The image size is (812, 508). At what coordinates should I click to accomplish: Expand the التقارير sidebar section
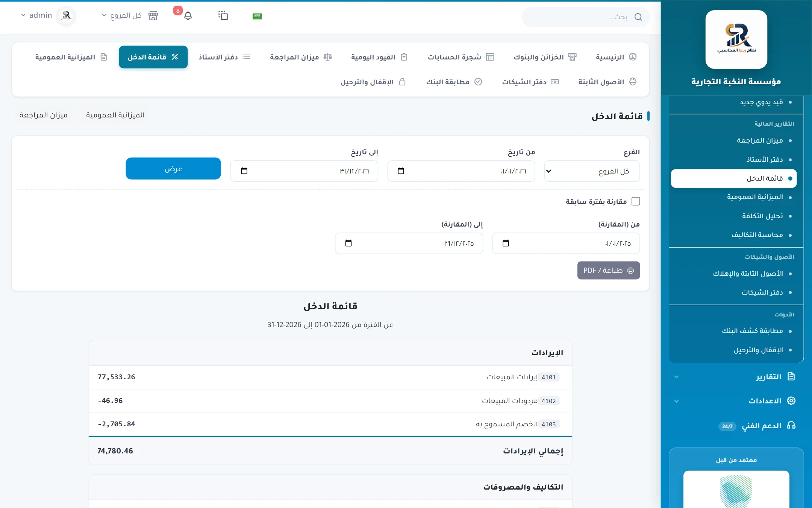click(736, 377)
